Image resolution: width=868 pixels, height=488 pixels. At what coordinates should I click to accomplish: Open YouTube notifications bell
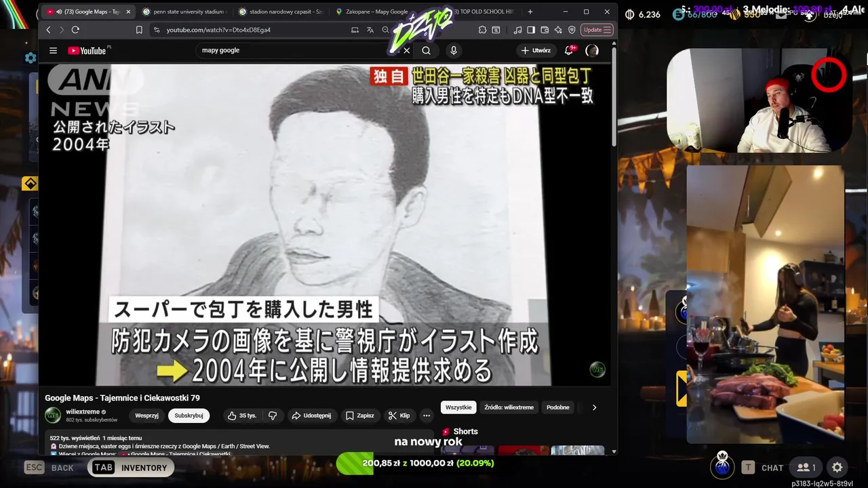click(569, 50)
